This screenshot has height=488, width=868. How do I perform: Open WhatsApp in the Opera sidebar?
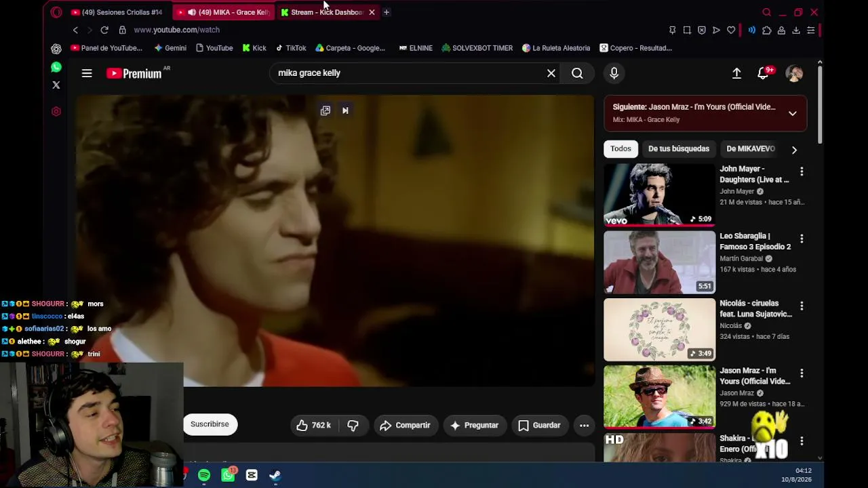56,67
